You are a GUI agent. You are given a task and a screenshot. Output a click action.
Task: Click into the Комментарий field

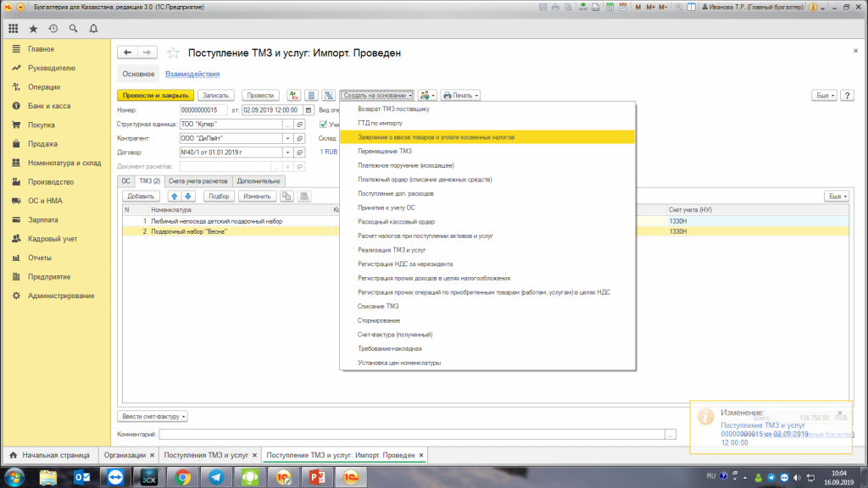(412, 435)
